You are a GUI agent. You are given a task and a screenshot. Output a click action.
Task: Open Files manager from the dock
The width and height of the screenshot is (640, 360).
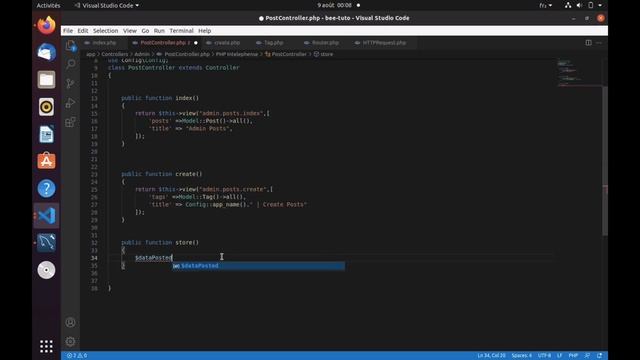pyautogui.click(x=47, y=80)
